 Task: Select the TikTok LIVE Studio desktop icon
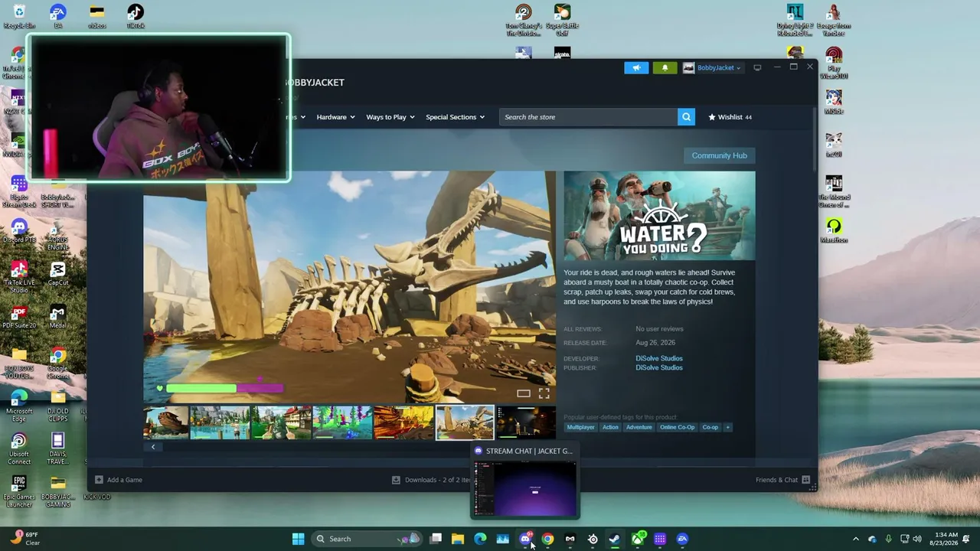(x=19, y=276)
